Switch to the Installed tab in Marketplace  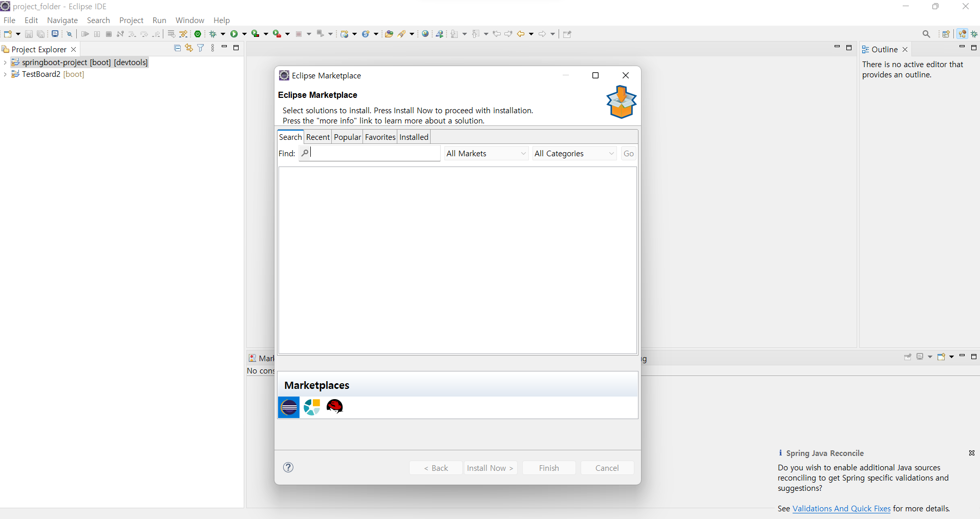[x=414, y=137]
